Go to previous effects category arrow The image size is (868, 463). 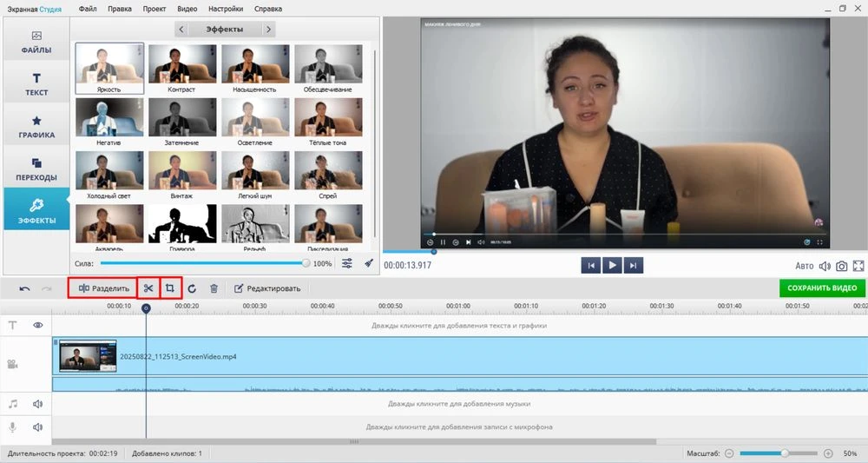(x=181, y=30)
